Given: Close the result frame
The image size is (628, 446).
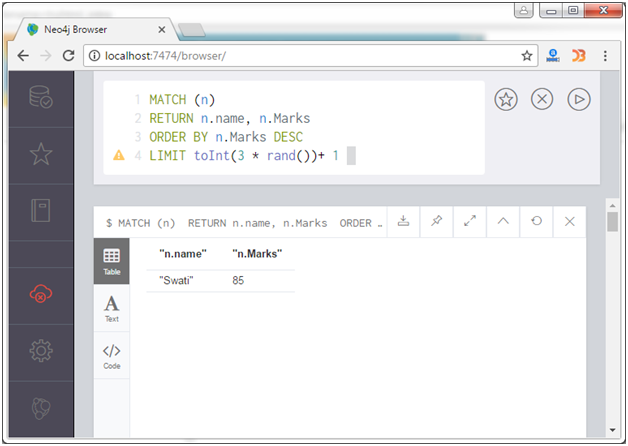Looking at the screenshot, I should coord(569,222).
